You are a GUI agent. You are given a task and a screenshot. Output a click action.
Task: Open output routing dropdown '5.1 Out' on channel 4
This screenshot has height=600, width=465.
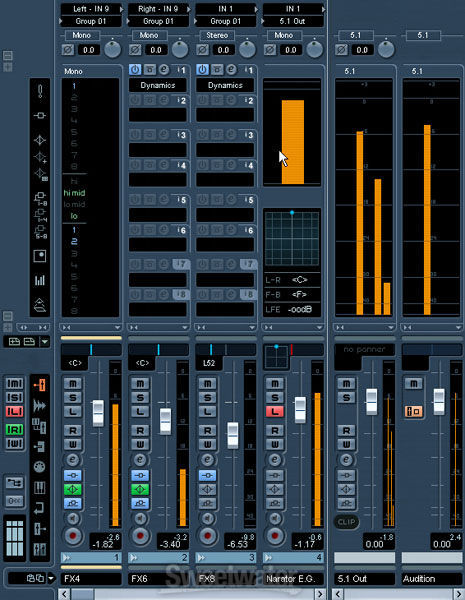click(293, 21)
